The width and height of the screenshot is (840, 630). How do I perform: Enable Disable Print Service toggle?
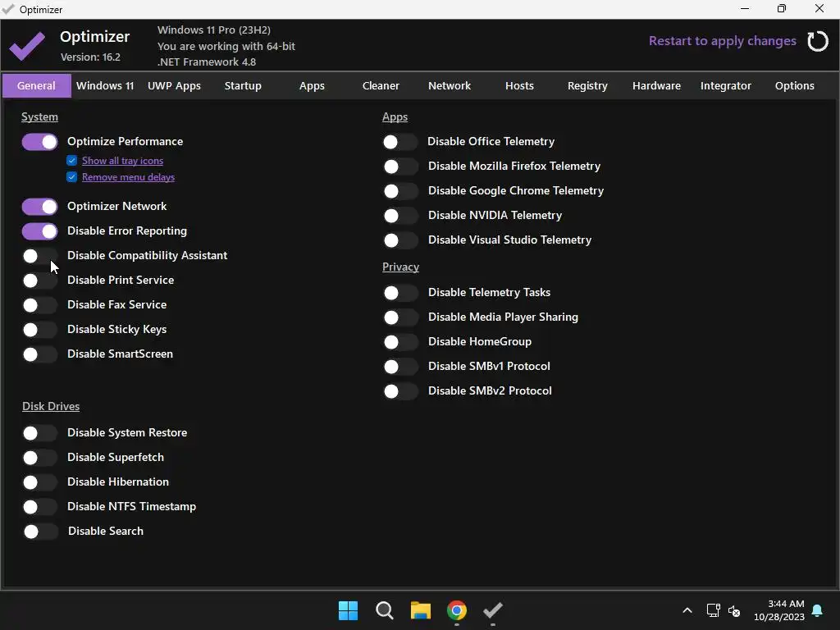tap(39, 281)
